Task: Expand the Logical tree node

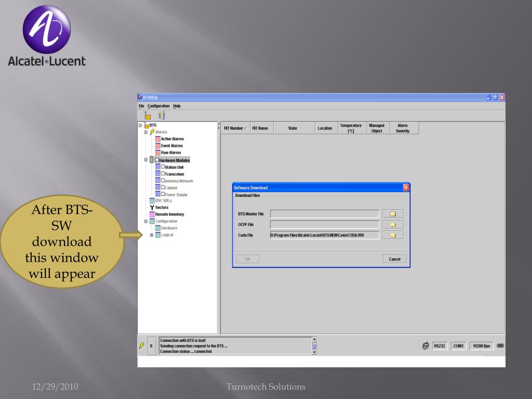Action: [x=152, y=235]
